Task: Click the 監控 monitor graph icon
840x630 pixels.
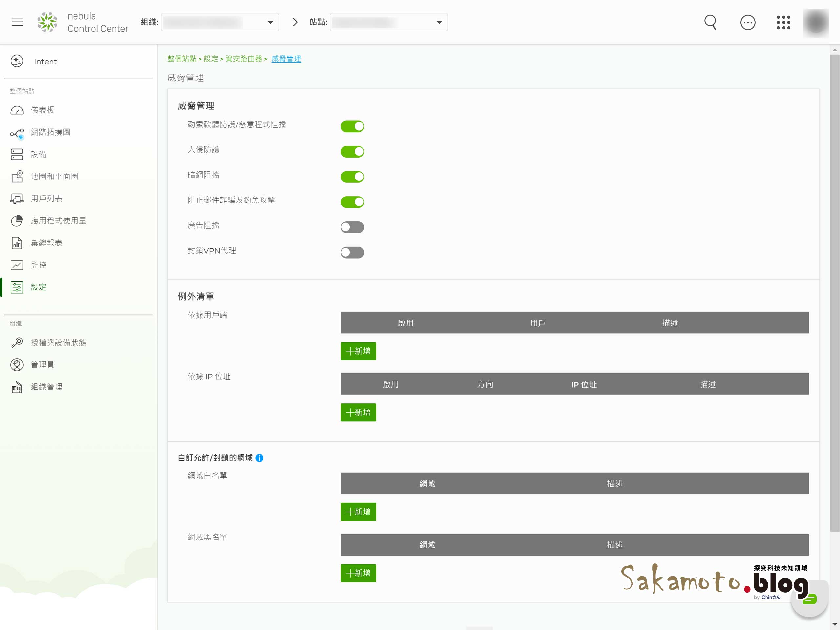Action: click(17, 265)
